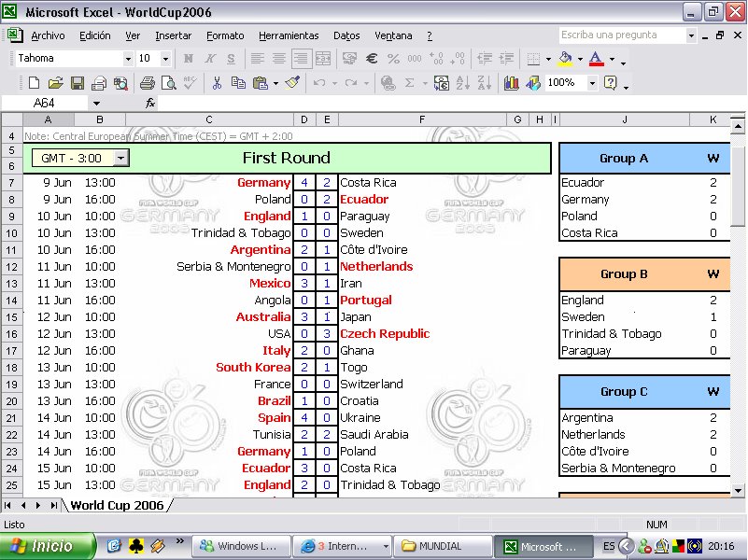Open Excel Help question mark icon

610,83
